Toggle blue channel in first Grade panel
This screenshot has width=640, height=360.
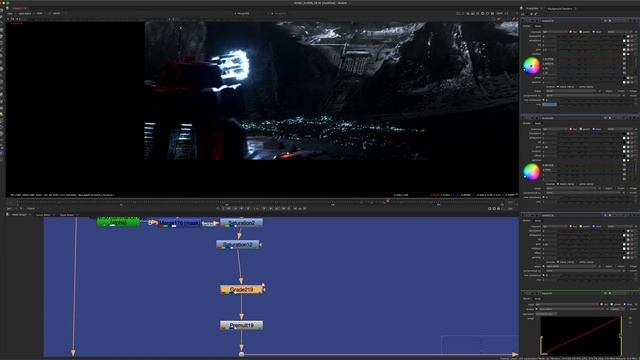(x=594, y=32)
